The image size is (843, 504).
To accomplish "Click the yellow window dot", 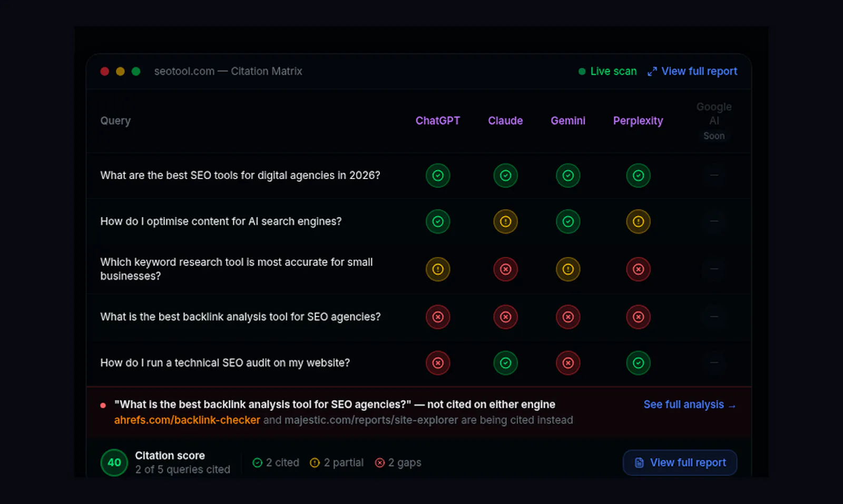I will coord(120,71).
